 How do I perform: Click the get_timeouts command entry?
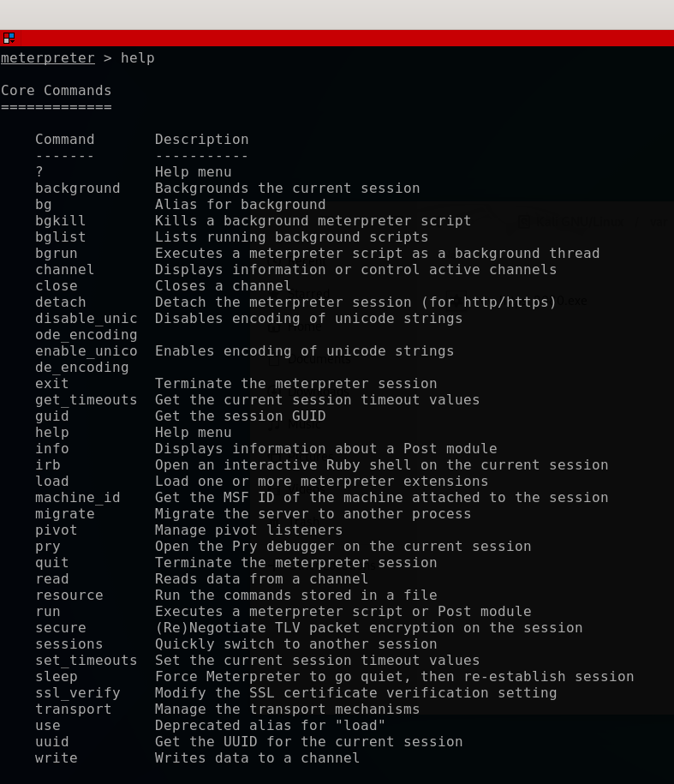(x=86, y=400)
